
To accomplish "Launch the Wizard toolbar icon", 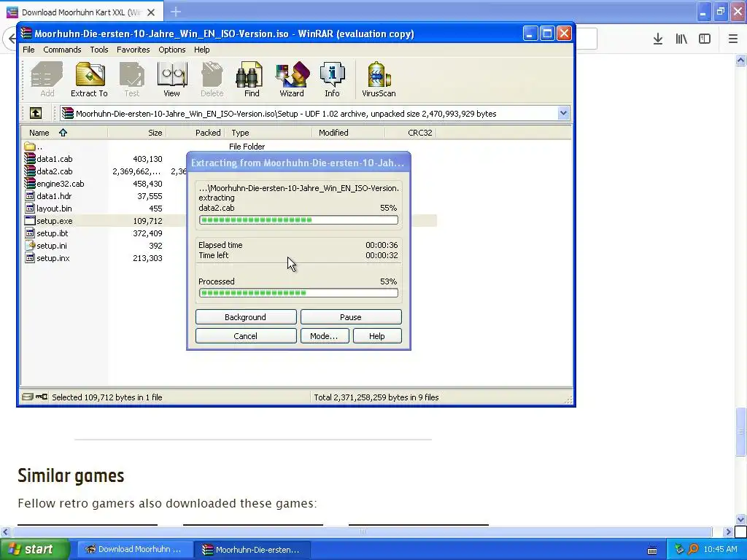I will pos(292,79).
